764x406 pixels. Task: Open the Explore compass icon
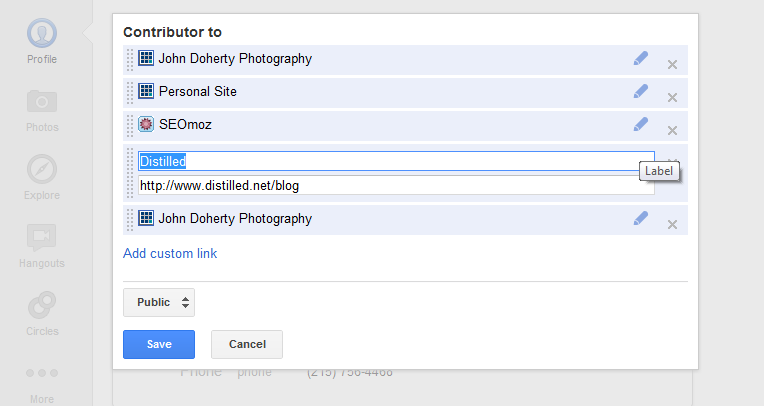[42, 169]
